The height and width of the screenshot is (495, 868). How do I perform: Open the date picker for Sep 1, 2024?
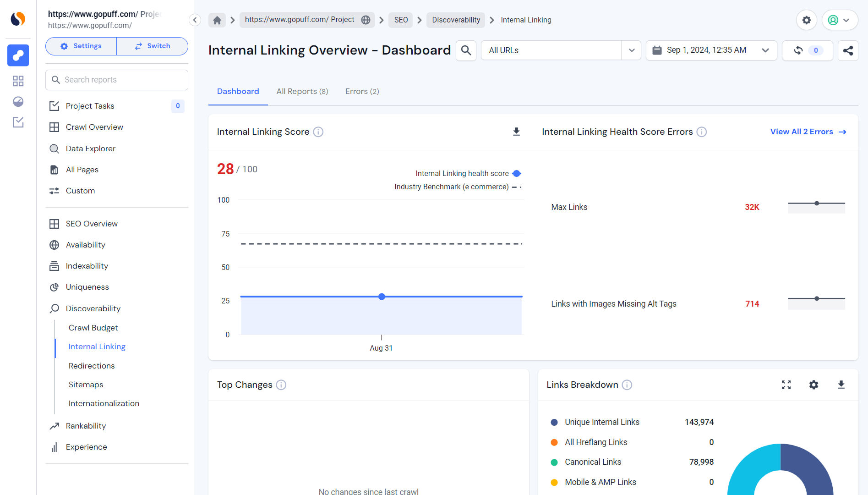pyautogui.click(x=710, y=50)
